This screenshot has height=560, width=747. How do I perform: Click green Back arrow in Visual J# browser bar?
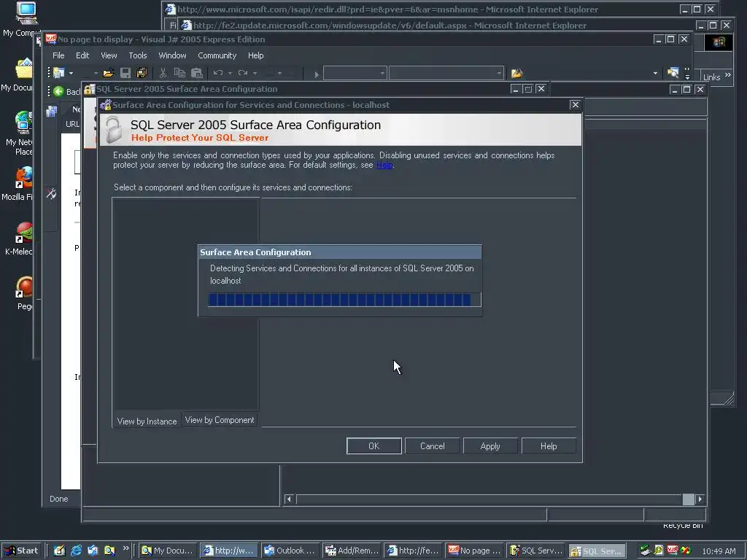click(x=58, y=91)
